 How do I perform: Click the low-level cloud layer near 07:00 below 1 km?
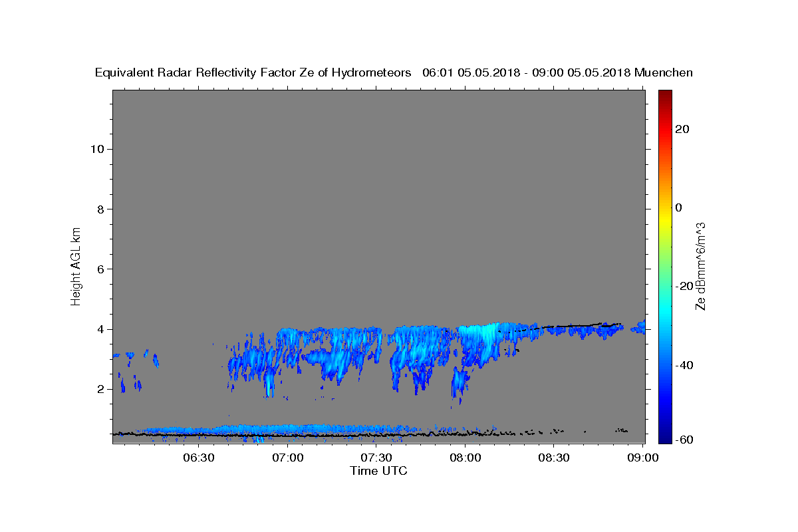pos(289,429)
